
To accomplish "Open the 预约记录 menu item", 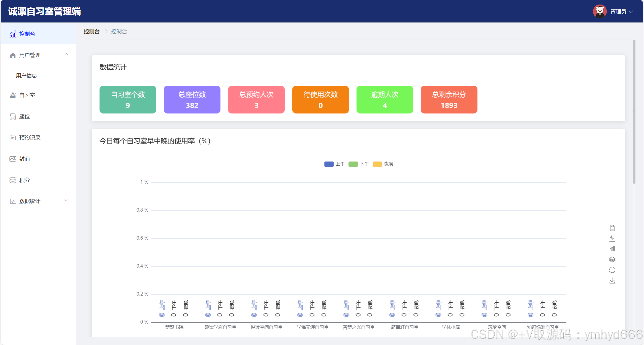I will [30, 138].
